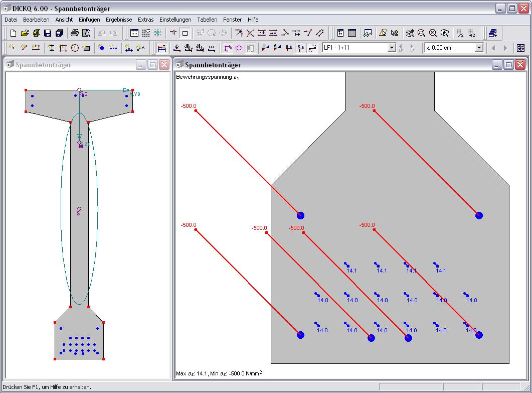Screen dimensions: 532x393
Task: Click the cascade windows button
Action: click(x=493, y=33)
